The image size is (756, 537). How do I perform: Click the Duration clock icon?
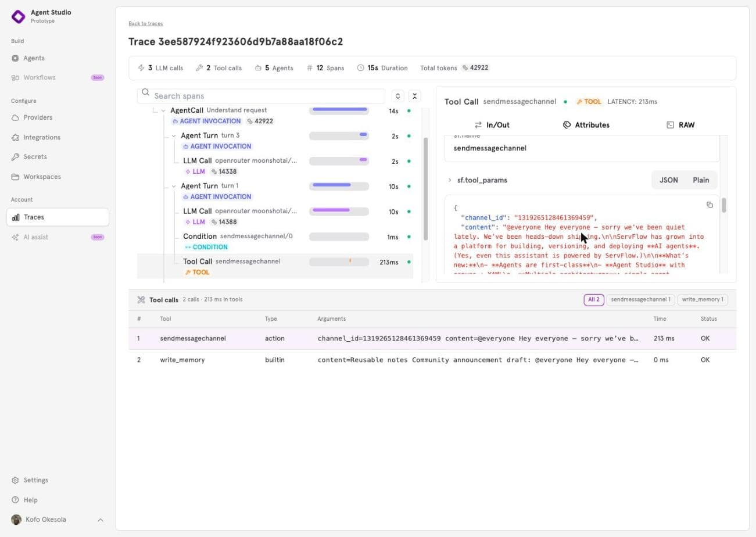[360, 68]
